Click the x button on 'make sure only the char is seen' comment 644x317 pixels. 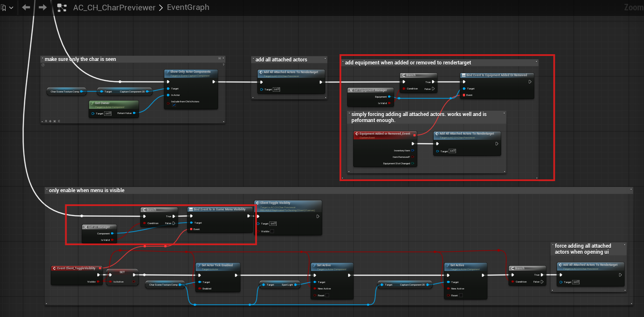click(x=55, y=121)
